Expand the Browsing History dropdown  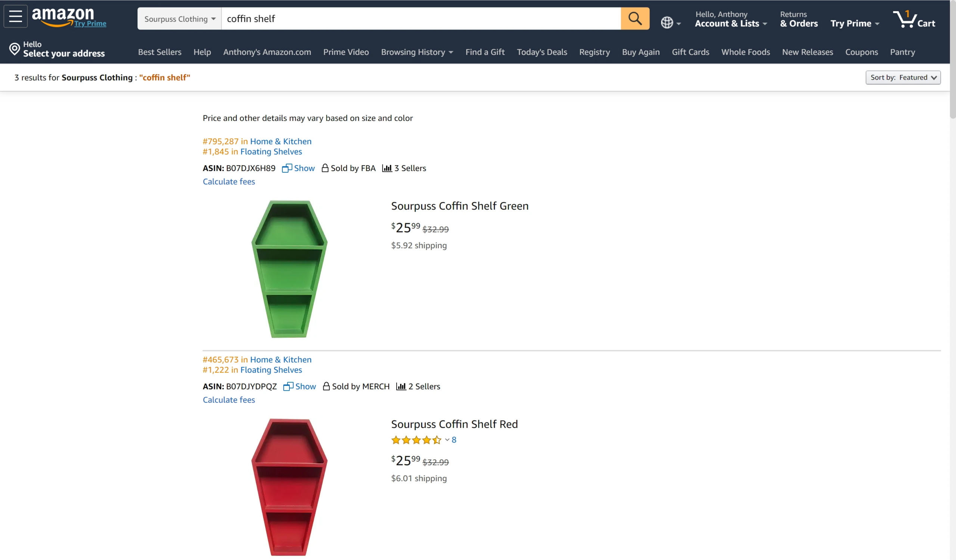tap(417, 52)
